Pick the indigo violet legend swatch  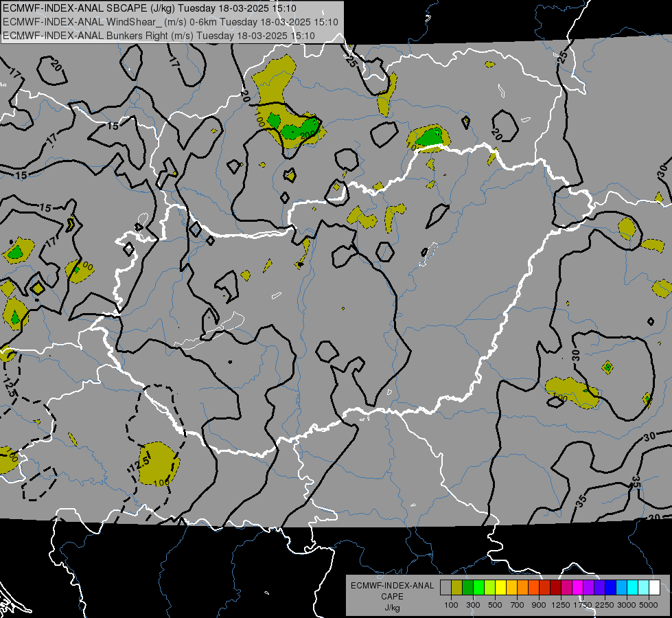pyautogui.click(x=599, y=587)
